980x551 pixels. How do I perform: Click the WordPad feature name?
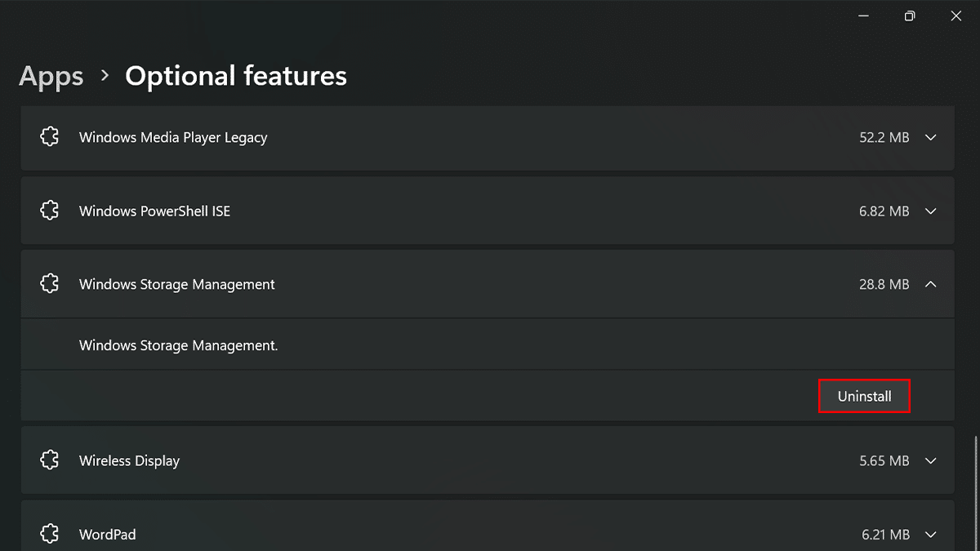coord(107,534)
